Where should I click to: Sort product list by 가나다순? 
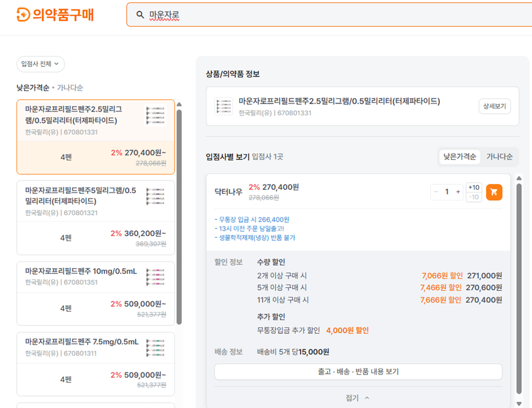click(x=70, y=87)
